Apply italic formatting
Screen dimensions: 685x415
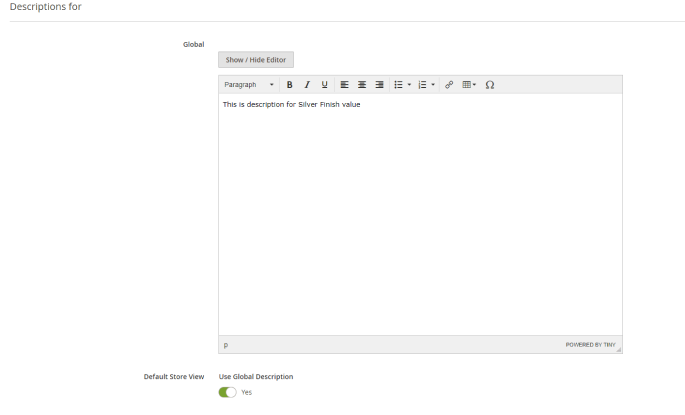coord(307,85)
